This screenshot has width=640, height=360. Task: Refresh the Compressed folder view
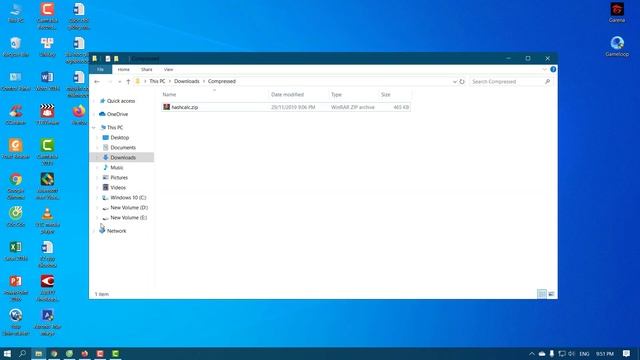click(x=462, y=82)
